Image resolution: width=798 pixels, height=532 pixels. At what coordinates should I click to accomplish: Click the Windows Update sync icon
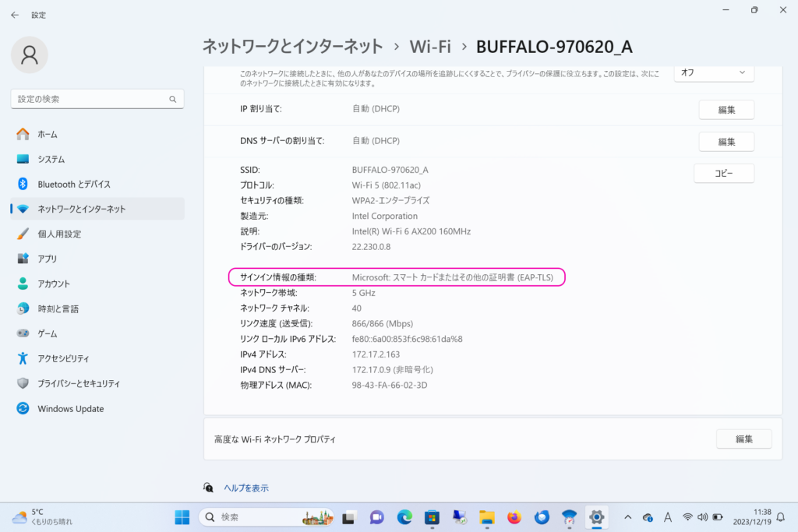pos(23,408)
